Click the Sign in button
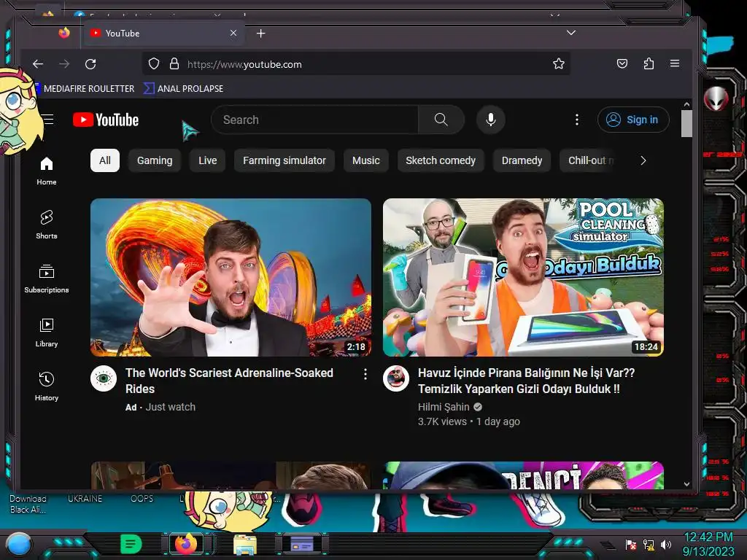The image size is (747, 560). point(633,120)
